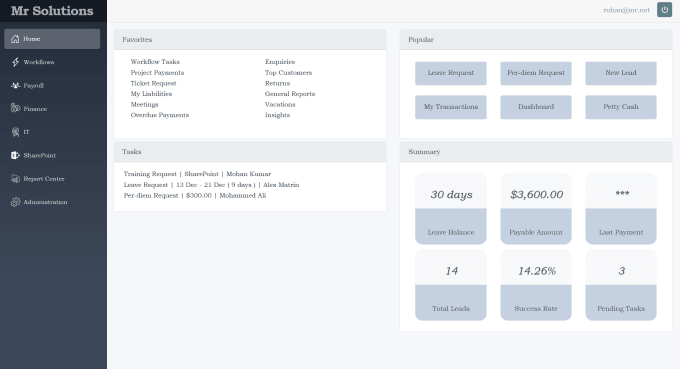
Task: Open the SharePoint icon in sidebar
Action: pyautogui.click(x=15, y=155)
